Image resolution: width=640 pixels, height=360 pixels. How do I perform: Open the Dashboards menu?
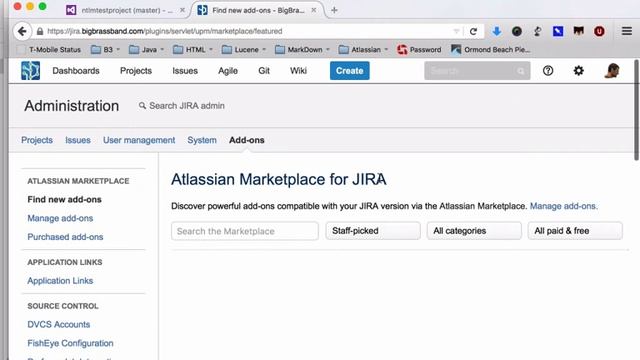pyautogui.click(x=76, y=71)
